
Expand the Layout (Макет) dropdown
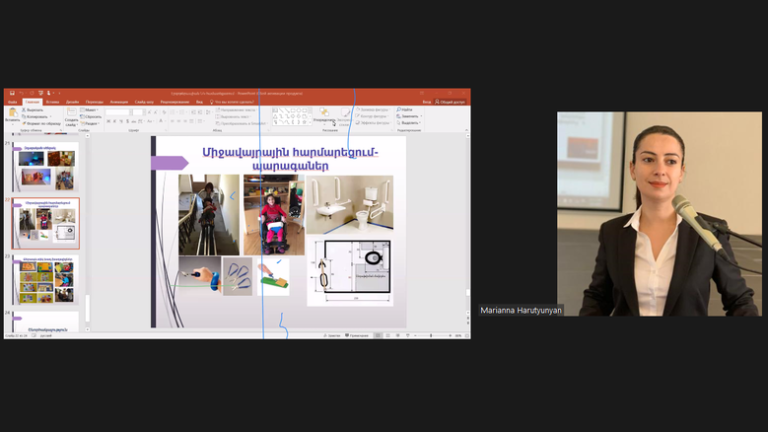point(90,109)
